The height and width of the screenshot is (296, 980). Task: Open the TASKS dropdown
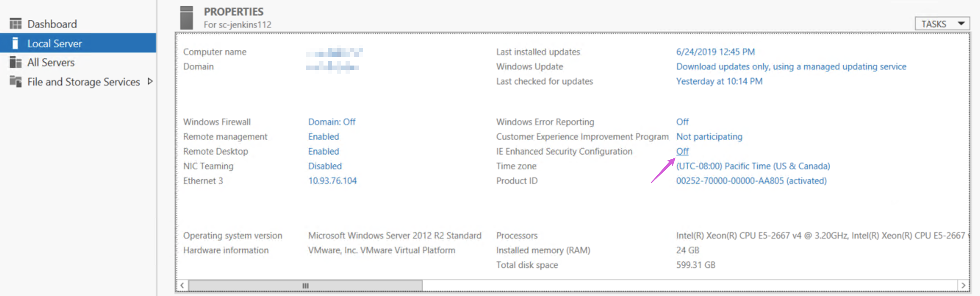click(942, 24)
